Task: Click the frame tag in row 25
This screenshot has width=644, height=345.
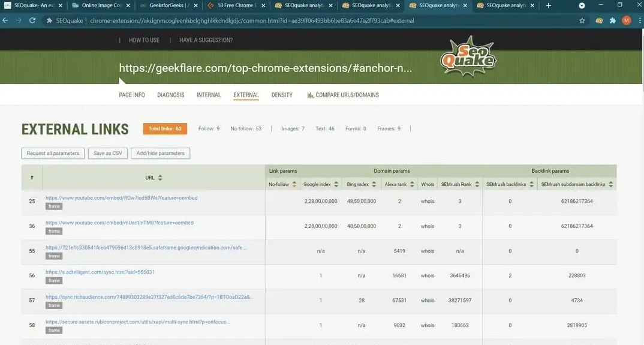Action: point(54,206)
